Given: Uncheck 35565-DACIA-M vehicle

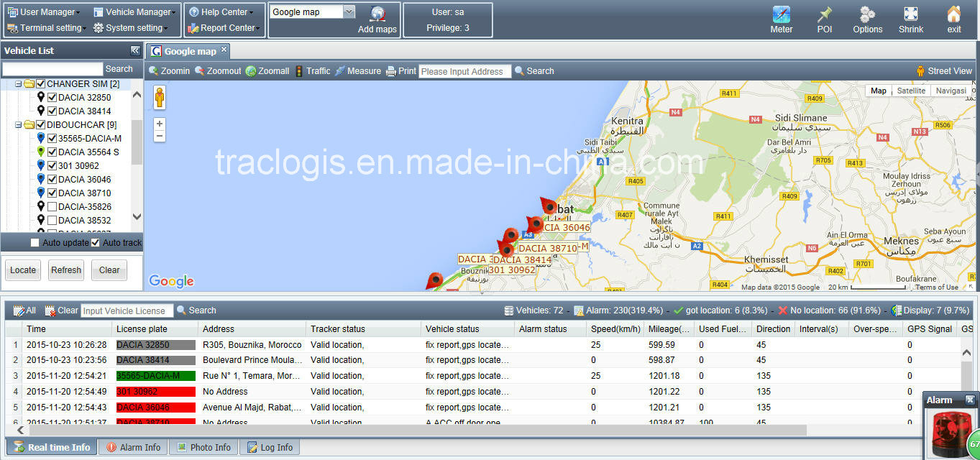Looking at the screenshot, I should coord(52,139).
